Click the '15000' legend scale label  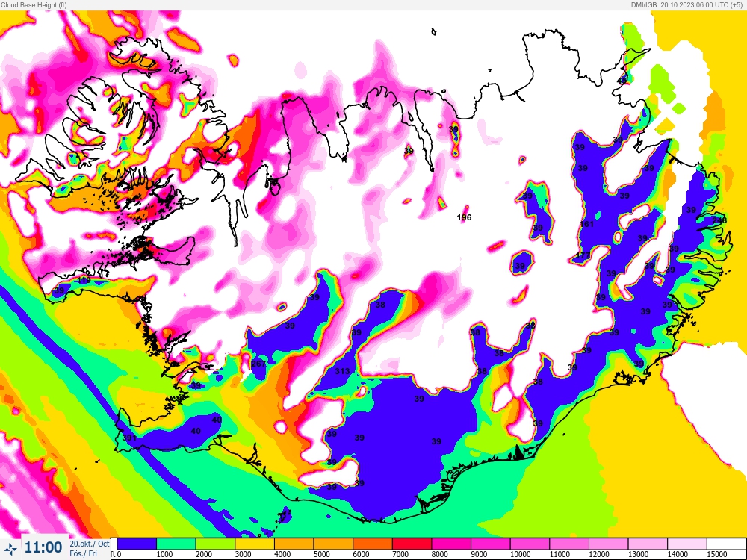coord(717,554)
